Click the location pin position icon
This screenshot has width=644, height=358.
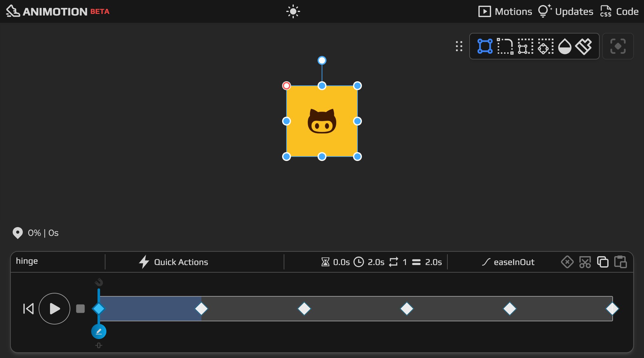[x=18, y=233]
